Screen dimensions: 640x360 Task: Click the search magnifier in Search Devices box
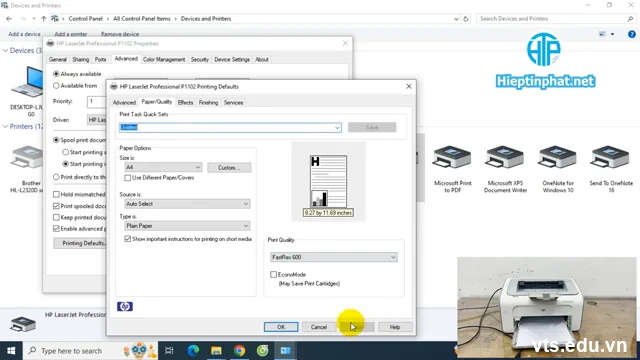point(630,19)
